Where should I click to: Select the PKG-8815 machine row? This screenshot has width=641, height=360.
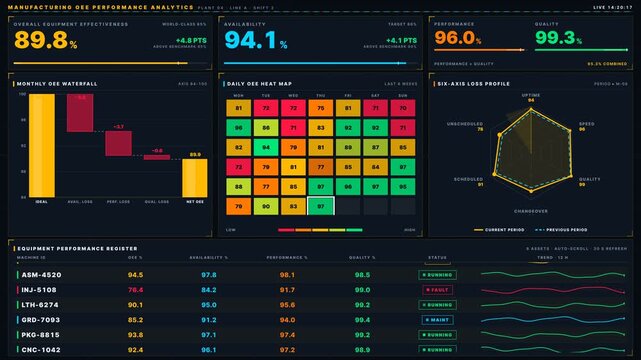(321, 335)
